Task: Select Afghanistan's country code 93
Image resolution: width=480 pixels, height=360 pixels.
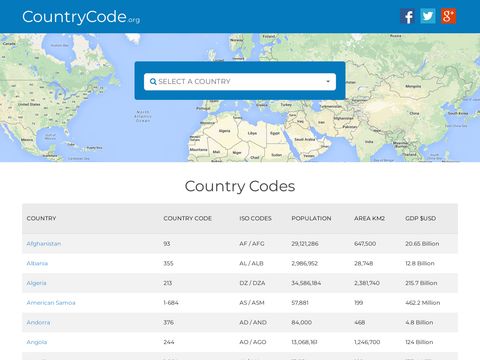Action: (167, 244)
